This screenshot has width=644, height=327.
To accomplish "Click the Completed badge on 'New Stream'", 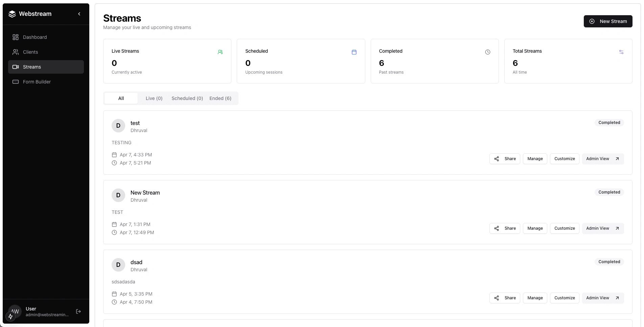I will 609,192.
